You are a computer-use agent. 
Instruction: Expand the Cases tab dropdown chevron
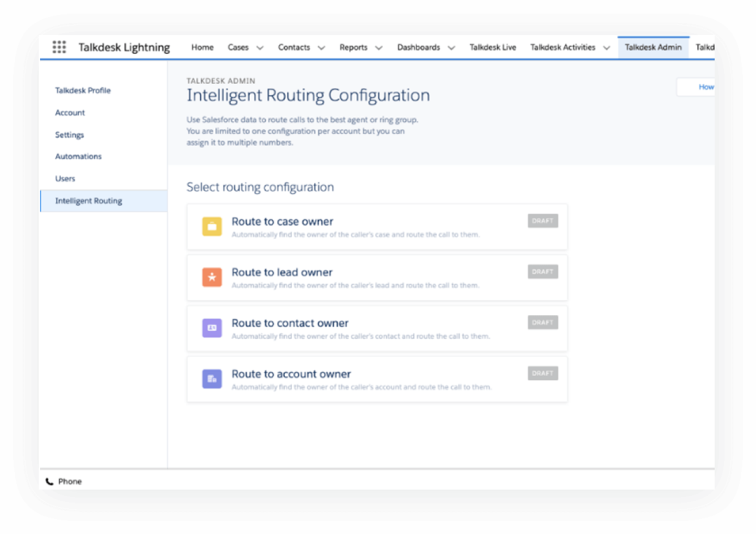point(260,48)
